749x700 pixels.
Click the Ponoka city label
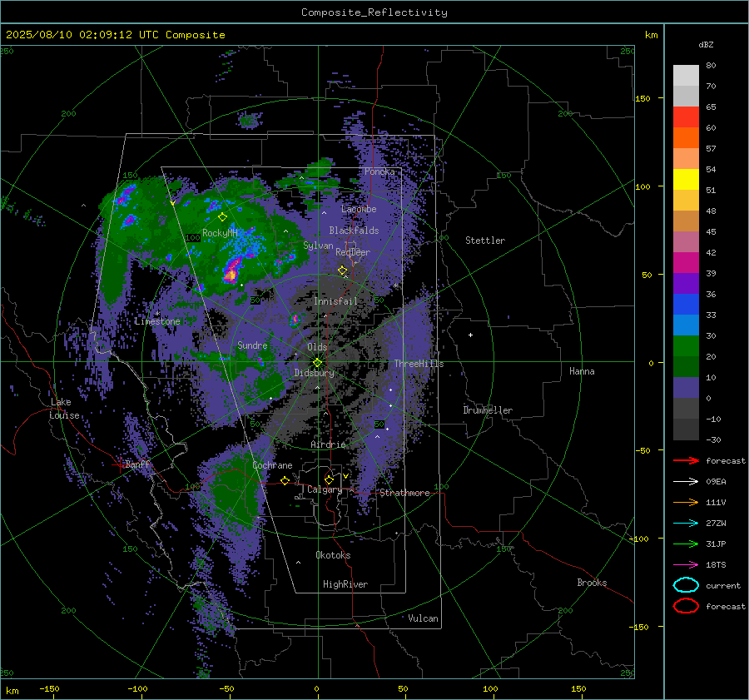click(379, 171)
